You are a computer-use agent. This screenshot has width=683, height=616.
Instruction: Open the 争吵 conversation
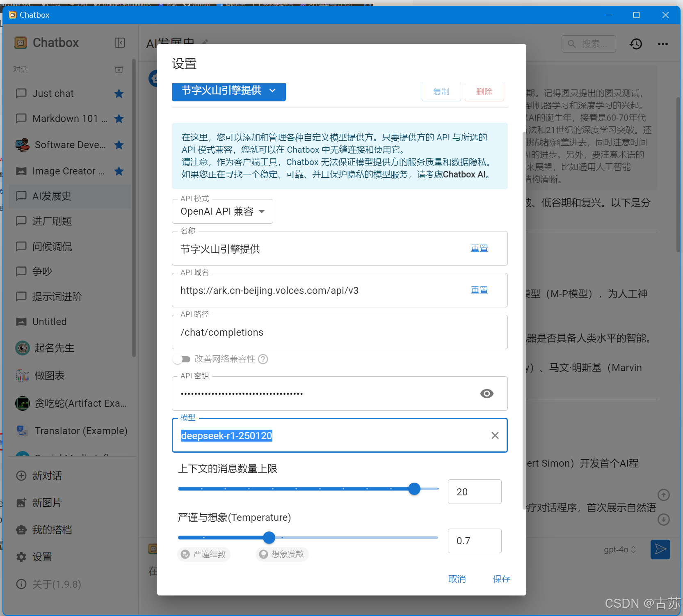[x=70, y=272]
